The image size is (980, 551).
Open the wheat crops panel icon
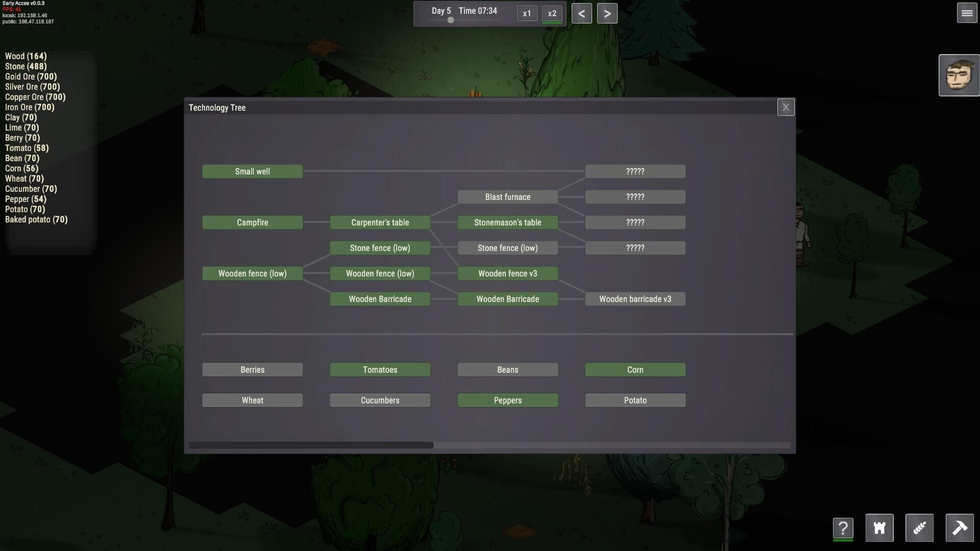tap(919, 528)
